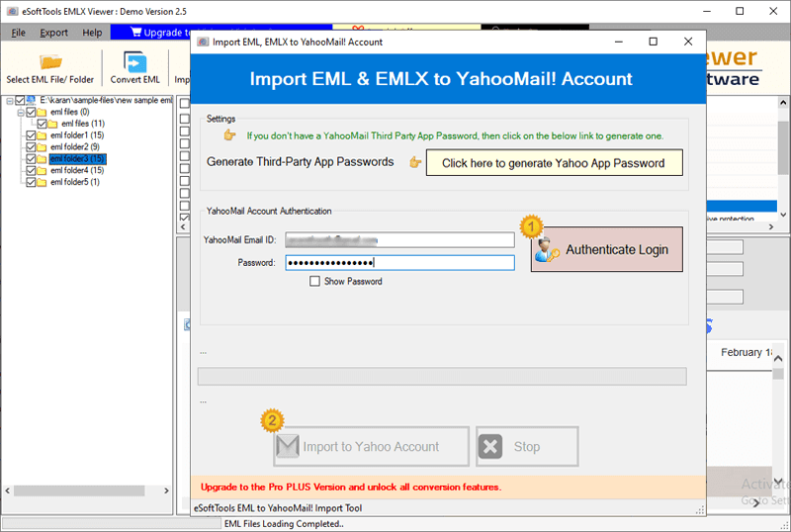Click the Import to Yahoo envelope icon
This screenshot has height=532, width=791.
tap(288, 446)
